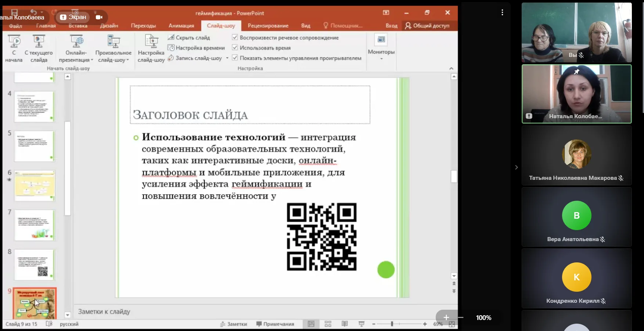Uncheck Использовать время checkbox
Image resolution: width=644 pixels, height=331 pixels.
point(235,48)
